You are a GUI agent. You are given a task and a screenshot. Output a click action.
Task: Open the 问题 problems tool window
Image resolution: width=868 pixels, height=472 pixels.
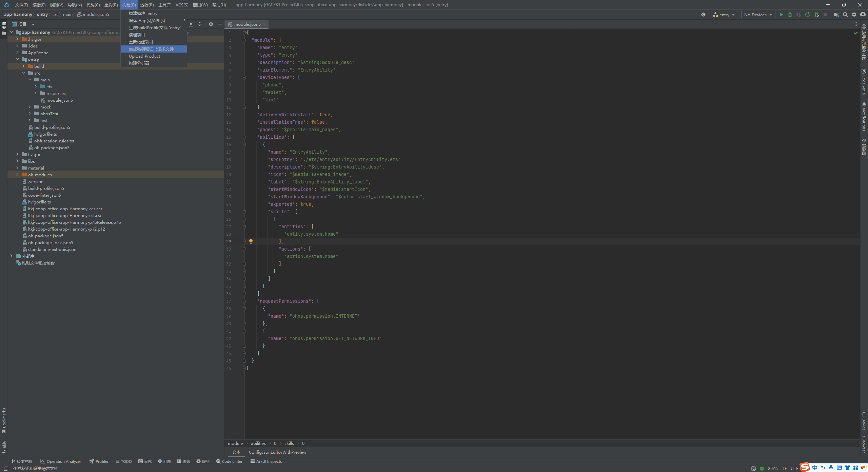click(164, 461)
